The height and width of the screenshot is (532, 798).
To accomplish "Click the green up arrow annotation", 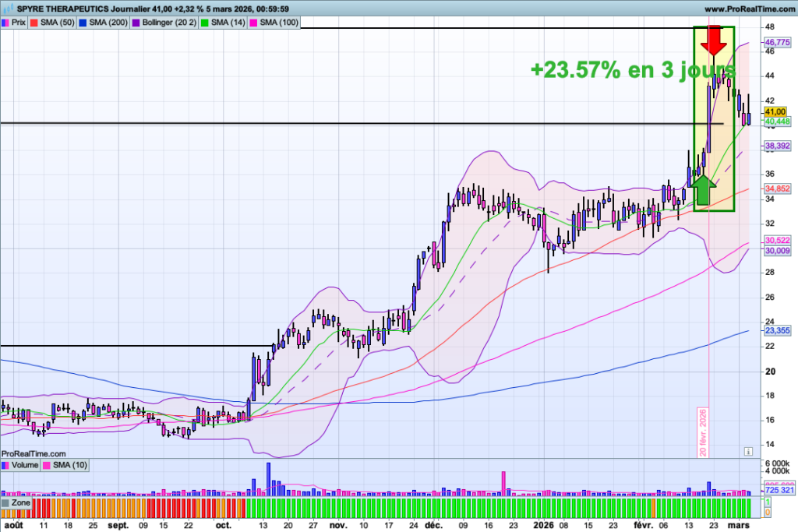I will coord(704,189).
